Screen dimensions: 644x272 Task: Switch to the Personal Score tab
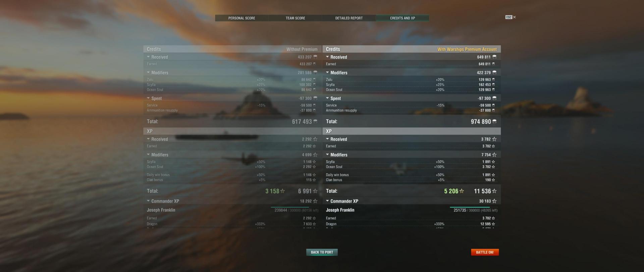point(241,18)
